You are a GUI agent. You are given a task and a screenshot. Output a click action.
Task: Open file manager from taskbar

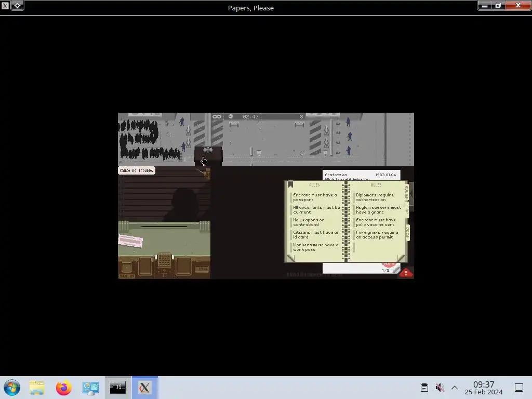(x=37, y=388)
